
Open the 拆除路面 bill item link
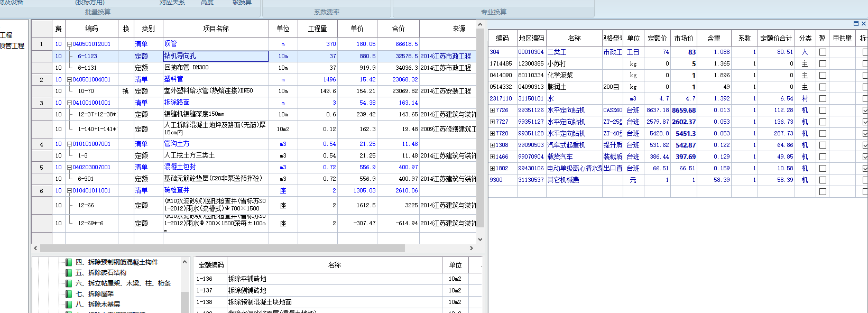pyautogui.click(x=177, y=103)
